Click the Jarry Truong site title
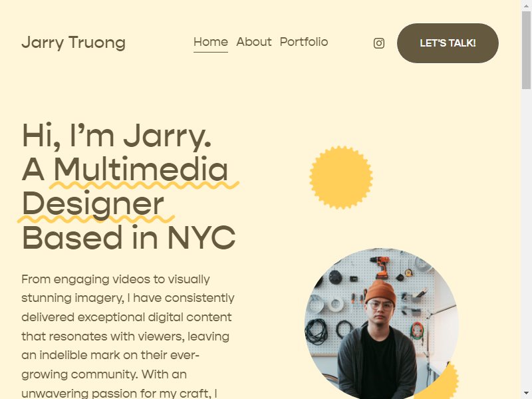532x399 pixels. 74,43
